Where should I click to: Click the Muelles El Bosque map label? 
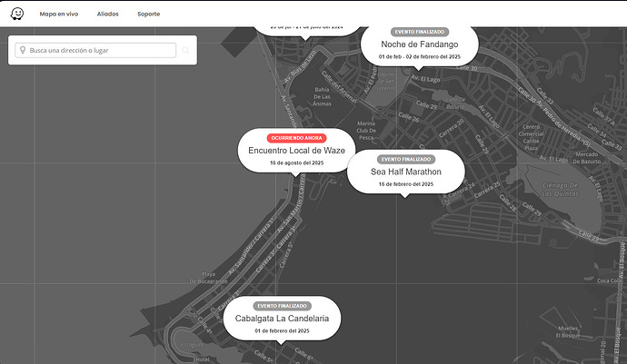click(568, 330)
